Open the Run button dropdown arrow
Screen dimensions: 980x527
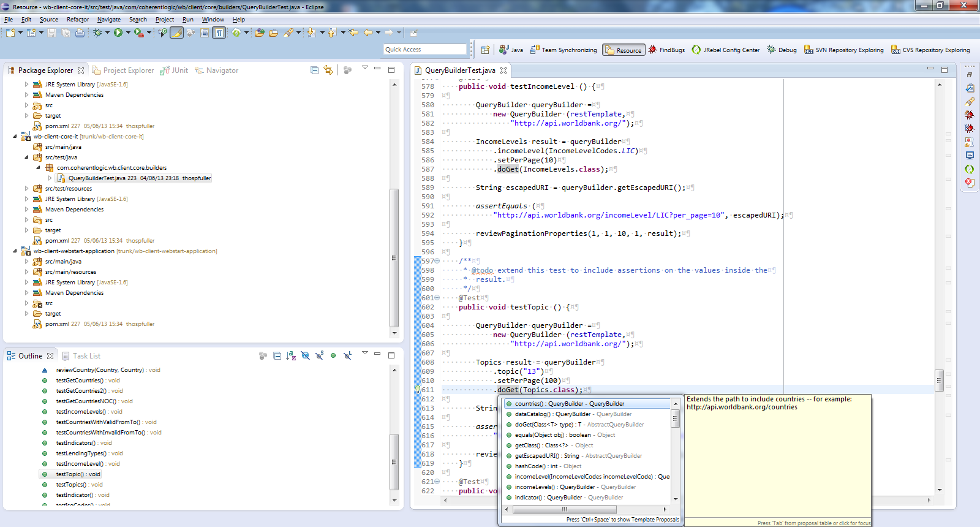pos(128,32)
